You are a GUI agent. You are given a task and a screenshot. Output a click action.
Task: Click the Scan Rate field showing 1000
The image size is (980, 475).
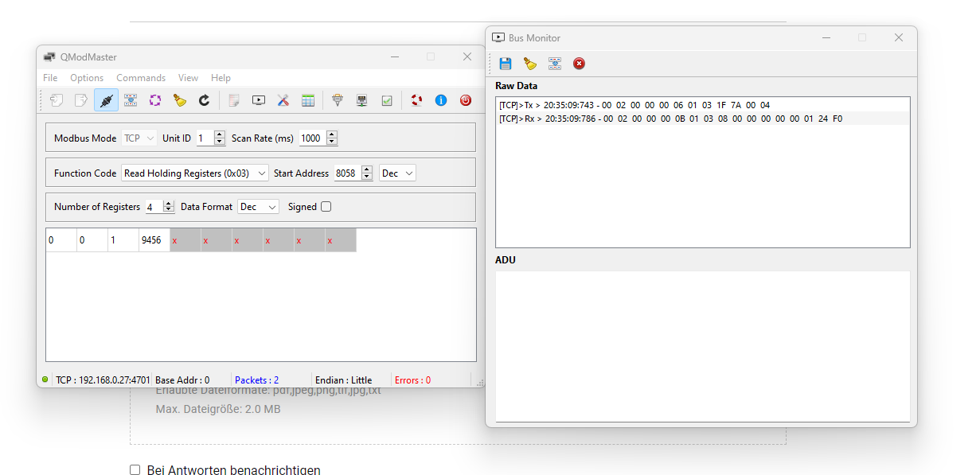(313, 138)
